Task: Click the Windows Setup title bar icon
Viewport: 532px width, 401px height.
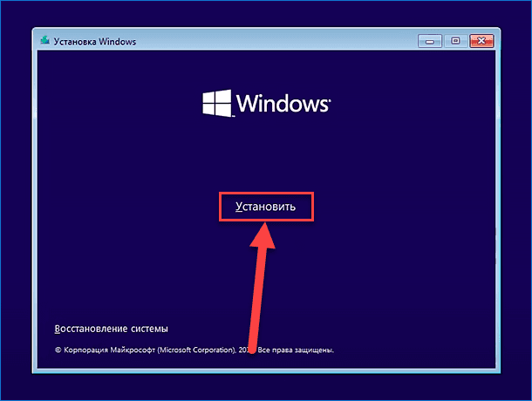Action: coord(44,41)
